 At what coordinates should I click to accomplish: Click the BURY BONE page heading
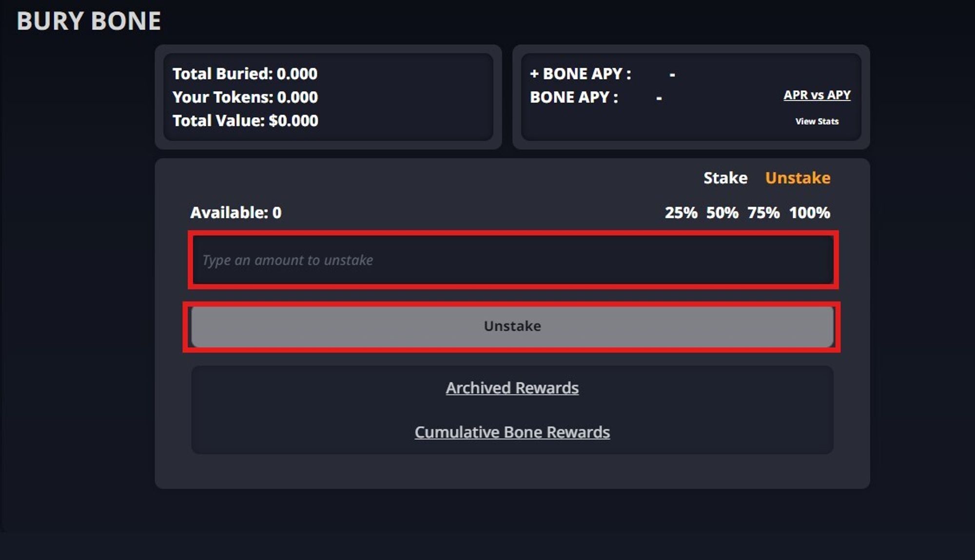tap(89, 21)
